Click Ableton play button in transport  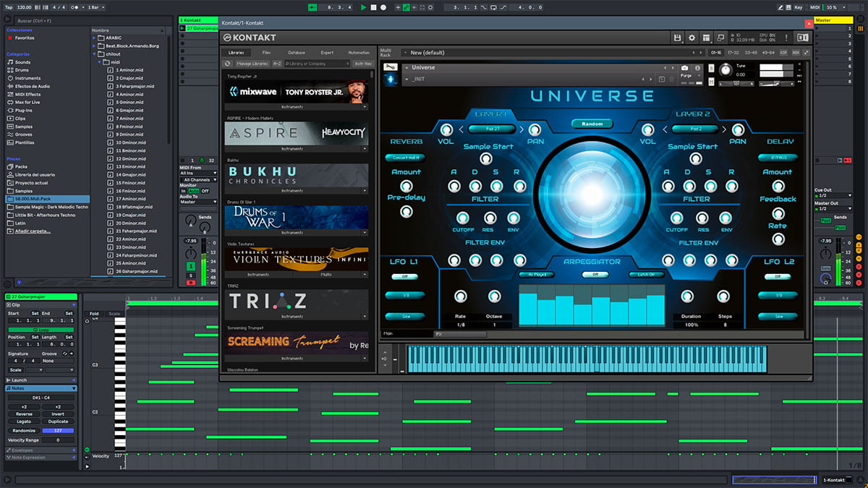coord(363,7)
